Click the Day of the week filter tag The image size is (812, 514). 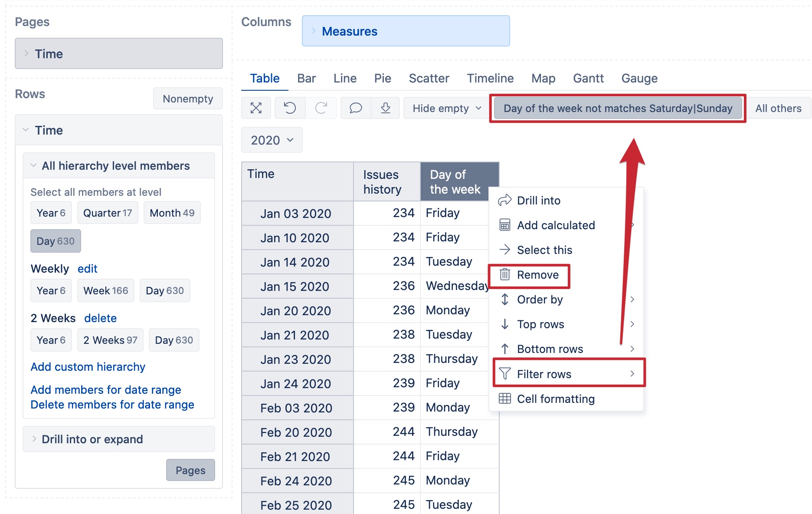point(618,108)
